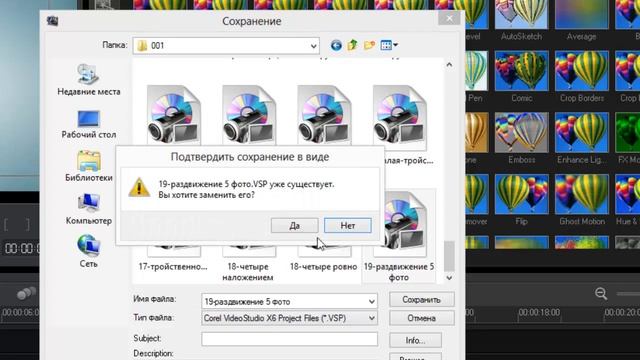Select the 19-раздвижение 5 фото file
Viewport: 640px width, 360px height.
(x=399, y=237)
